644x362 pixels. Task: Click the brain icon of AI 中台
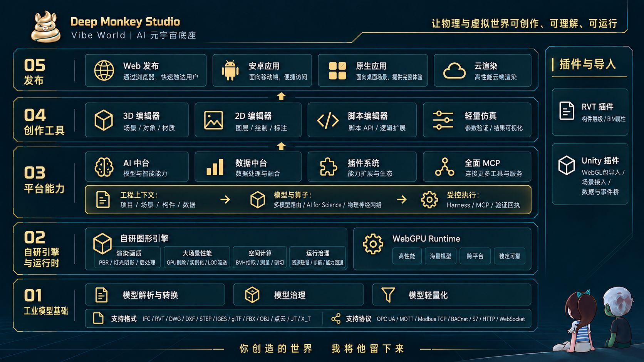pyautogui.click(x=104, y=167)
